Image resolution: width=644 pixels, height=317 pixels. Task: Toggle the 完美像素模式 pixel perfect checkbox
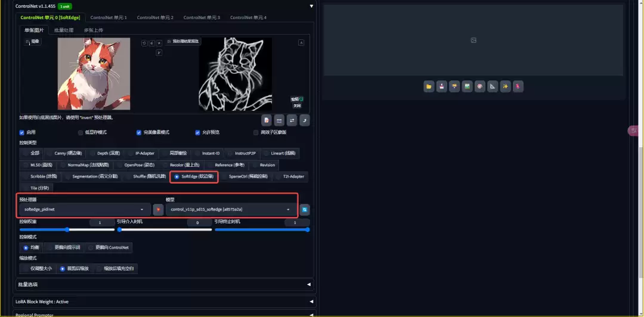(x=139, y=133)
